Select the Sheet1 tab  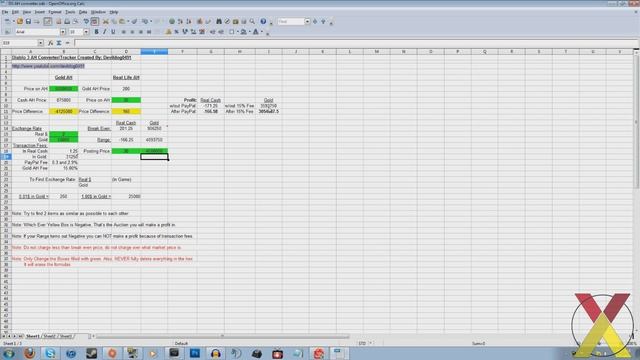pos(33,336)
